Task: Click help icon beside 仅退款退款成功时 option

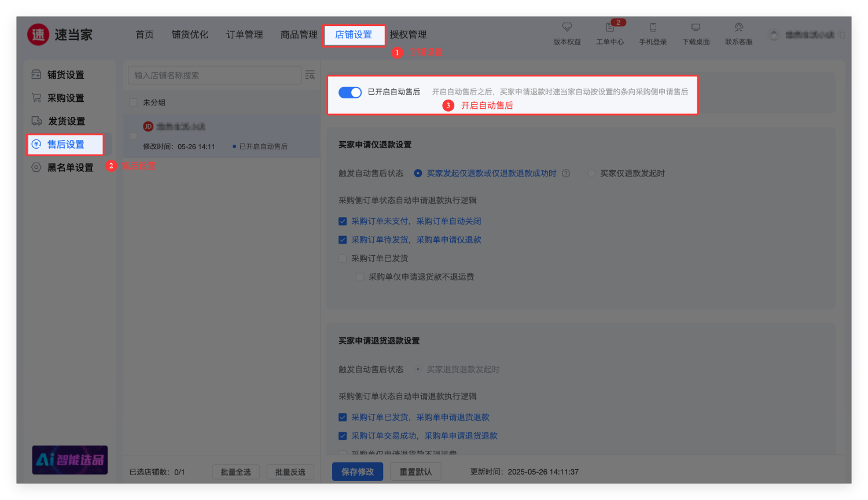Action: click(x=566, y=174)
